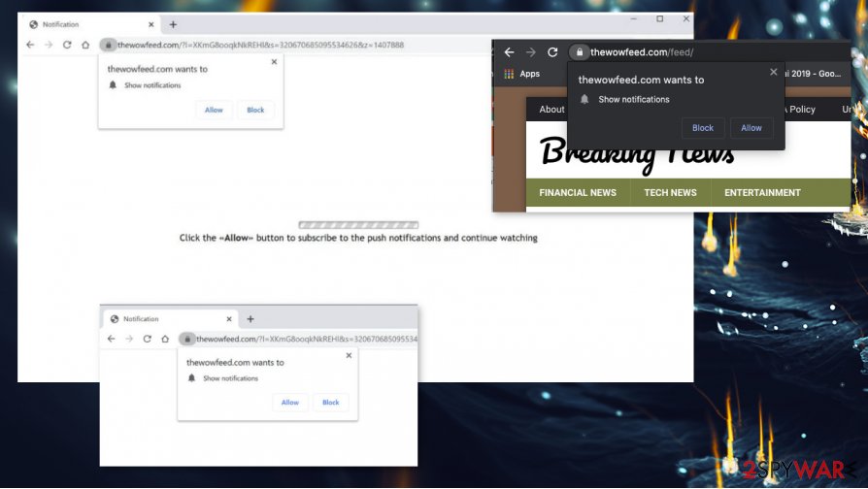Image resolution: width=868 pixels, height=489 pixels.
Task: Open FINANCIAL NEWS section
Action: point(578,192)
